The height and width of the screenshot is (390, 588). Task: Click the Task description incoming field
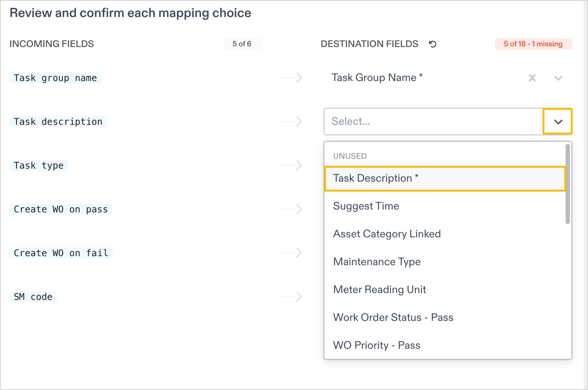(58, 122)
